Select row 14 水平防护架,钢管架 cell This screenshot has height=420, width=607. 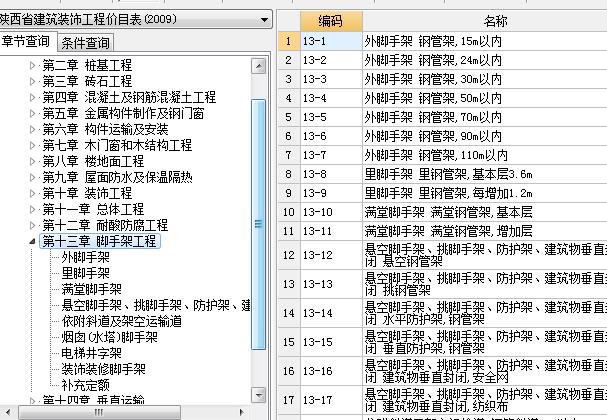pyautogui.click(x=485, y=313)
